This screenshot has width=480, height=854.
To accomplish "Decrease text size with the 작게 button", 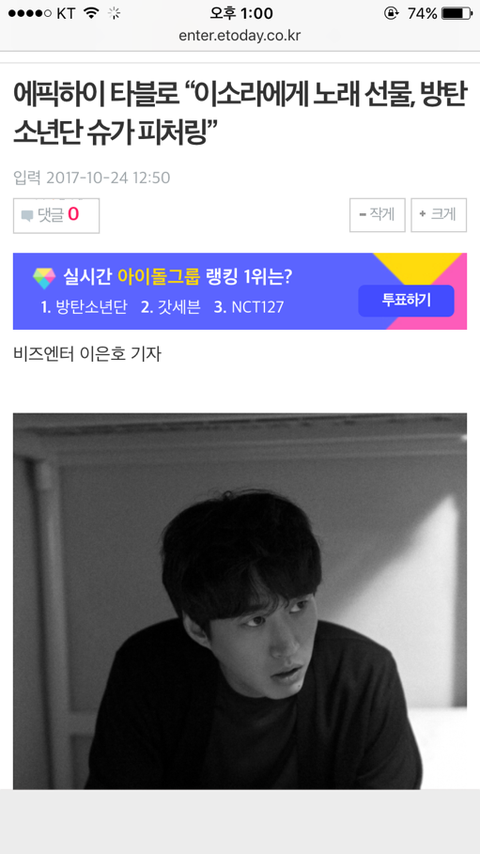I will pos(377,215).
